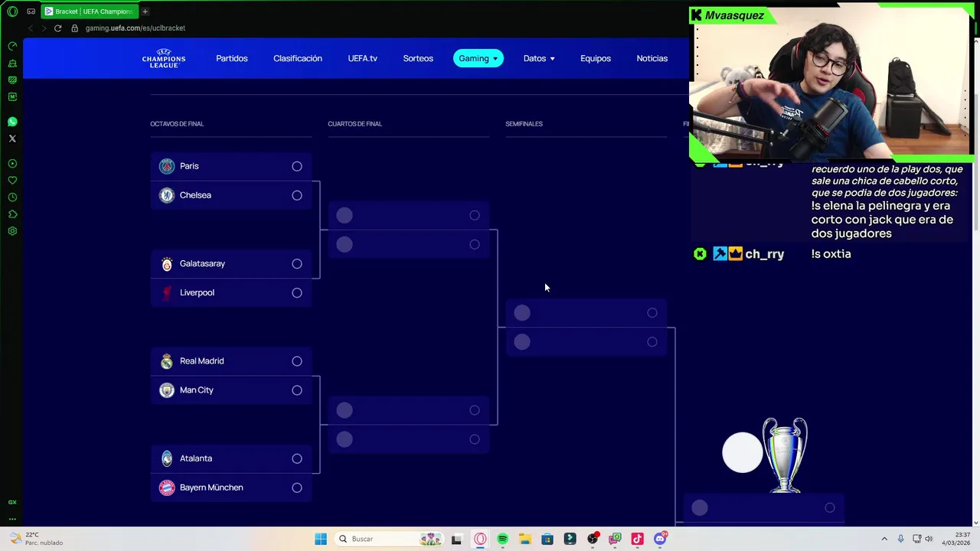Select Chelsea as round of 16 winner

tap(297, 195)
